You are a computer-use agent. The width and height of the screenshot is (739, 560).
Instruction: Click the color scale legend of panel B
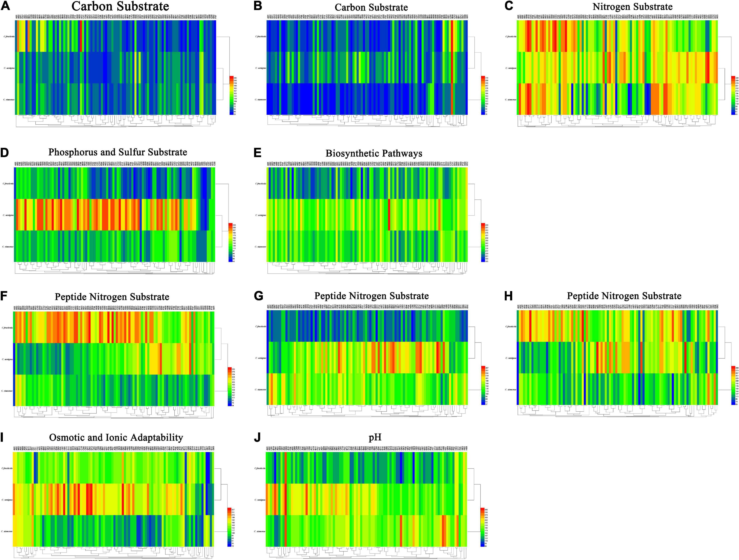(x=484, y=95)
